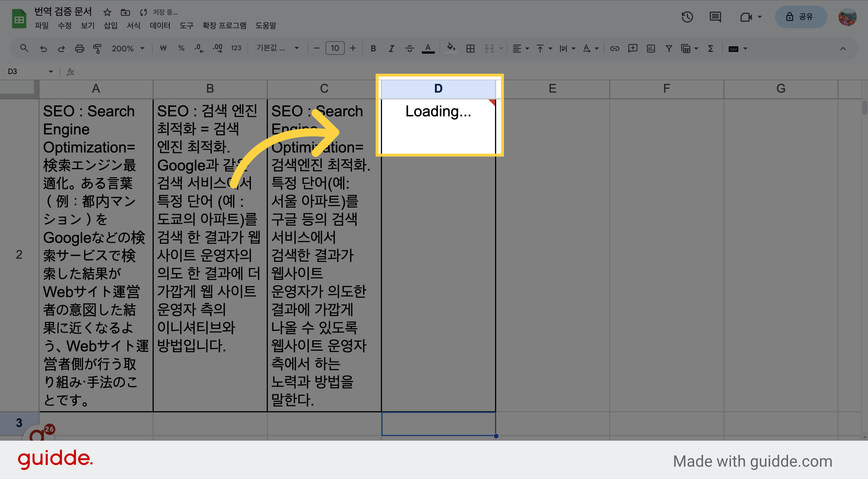
Task: Collapse toolbar with the up chevron
Action: tap(843, 49)
